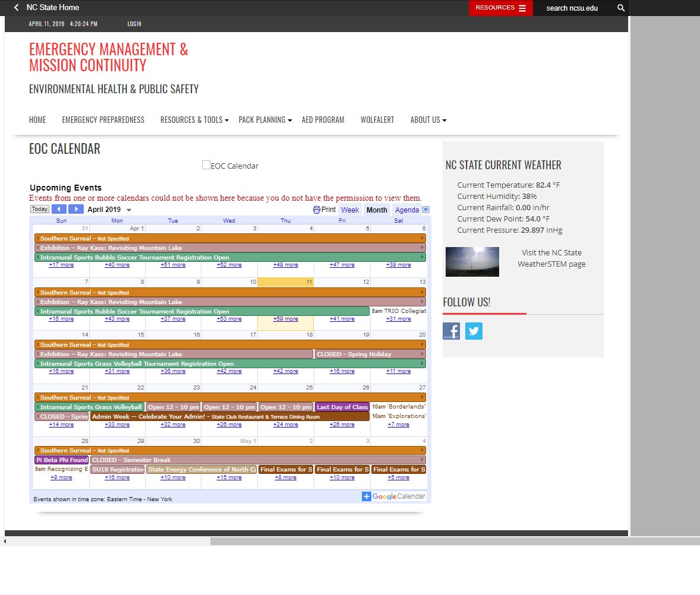Click 'Current Dew Point: 54.0 °F' text
The width and height of the screenshot is (700, 595).
point(503,219)
